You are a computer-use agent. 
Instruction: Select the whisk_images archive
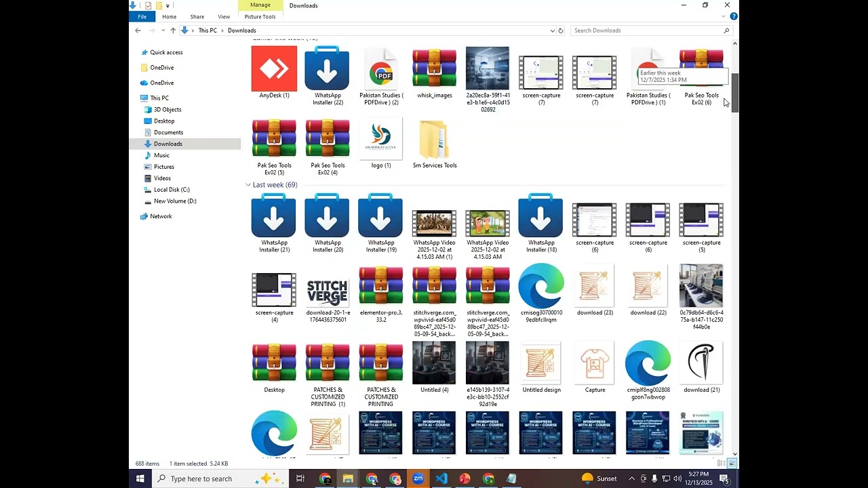tap(435, 73)
